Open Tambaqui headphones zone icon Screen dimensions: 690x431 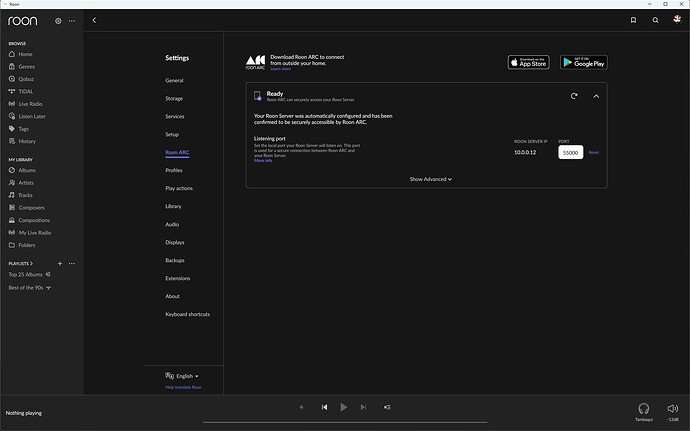644,409
